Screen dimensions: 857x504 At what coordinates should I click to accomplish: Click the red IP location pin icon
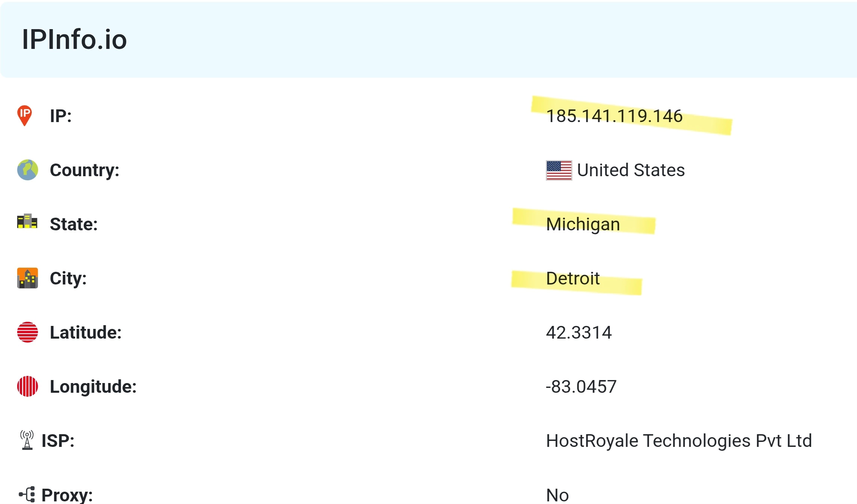[x=25, y=115]
